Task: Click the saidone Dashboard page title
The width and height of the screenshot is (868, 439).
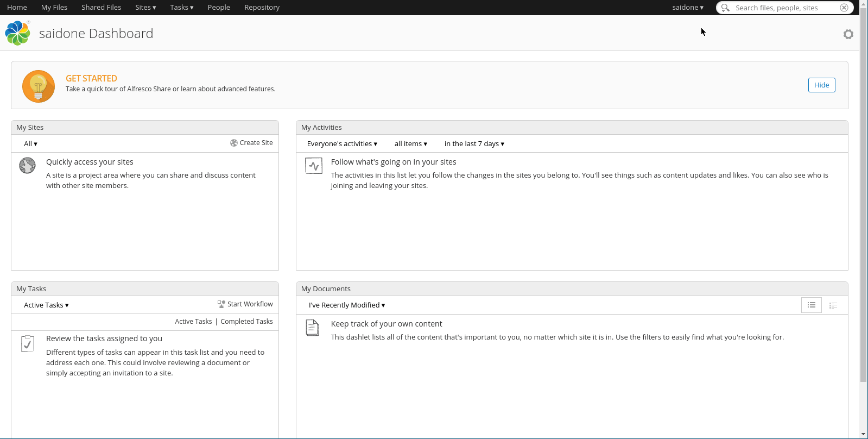Action: (x=96, y=34)
